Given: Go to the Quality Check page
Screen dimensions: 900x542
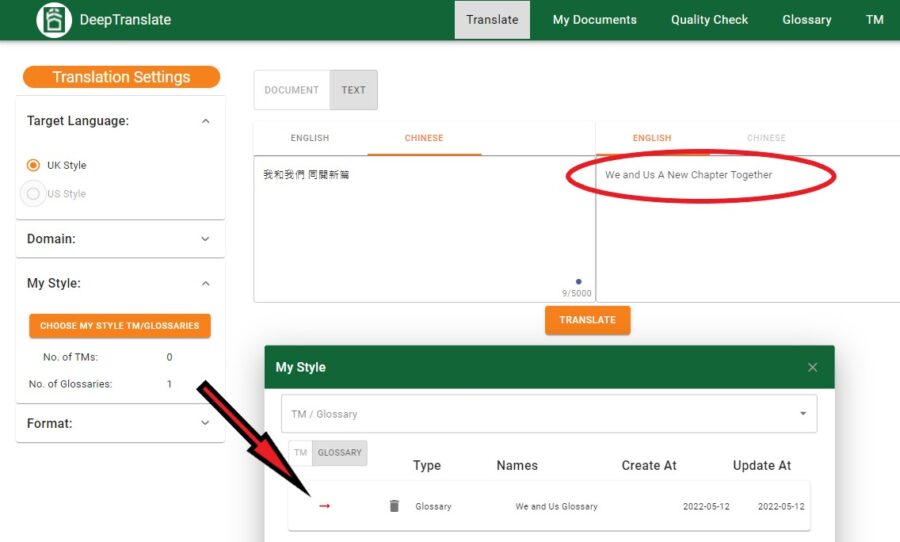Looking at the screenshot, I should pos(709,20).
